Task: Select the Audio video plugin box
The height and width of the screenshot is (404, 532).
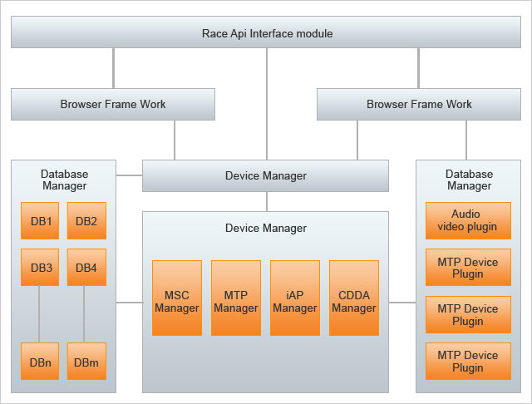Action: (469, 220)
